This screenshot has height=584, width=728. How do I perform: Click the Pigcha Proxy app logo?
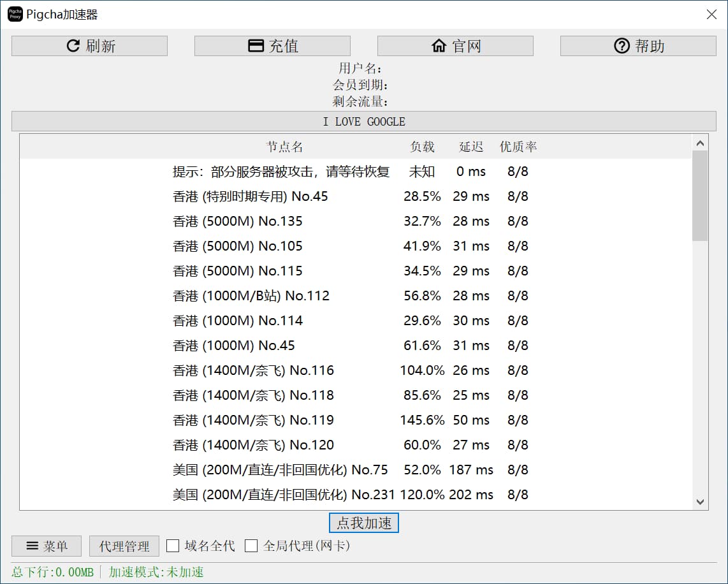(x=15, y=14)
